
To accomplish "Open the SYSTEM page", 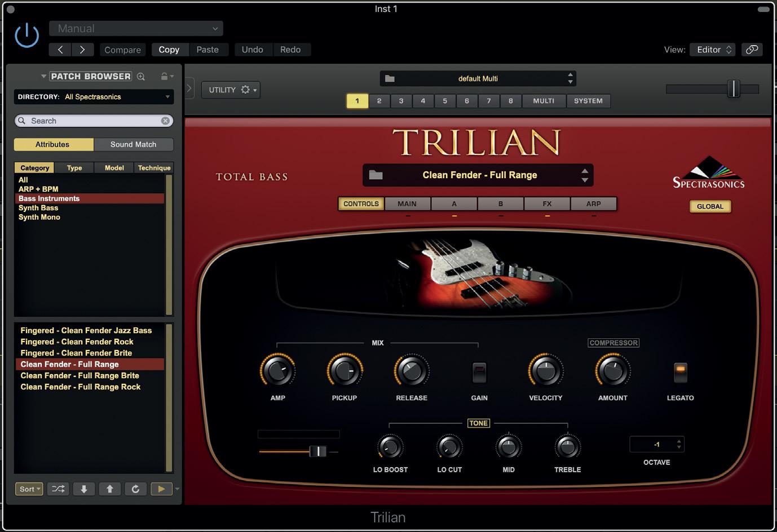I will 588,101.
